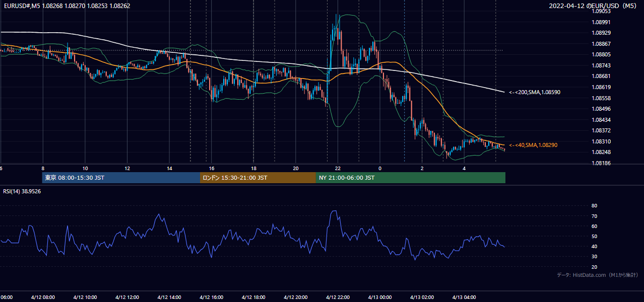Click price axis value 1.08496
644x302 pixels.
(601, 109)
